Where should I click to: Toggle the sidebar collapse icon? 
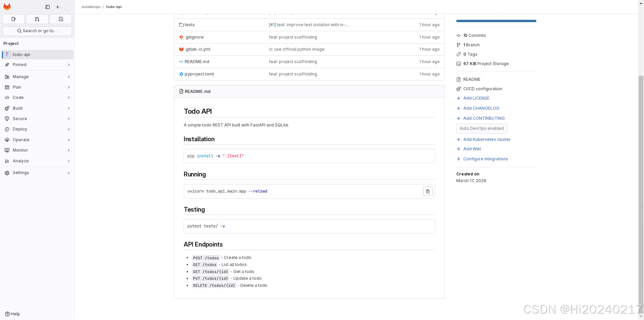[48, 7]
